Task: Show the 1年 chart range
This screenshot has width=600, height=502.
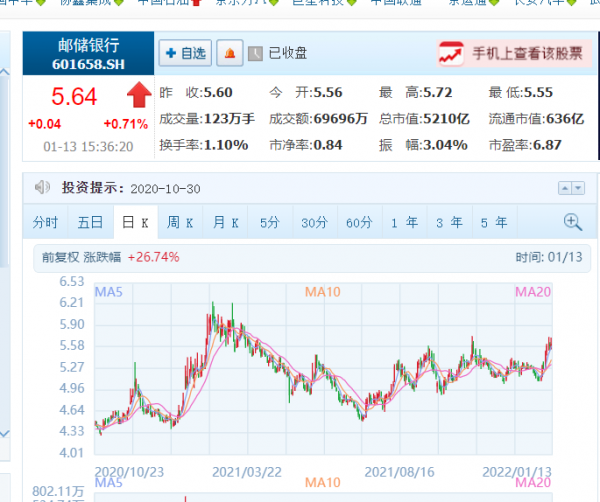Action: click(x=405, y=222)
